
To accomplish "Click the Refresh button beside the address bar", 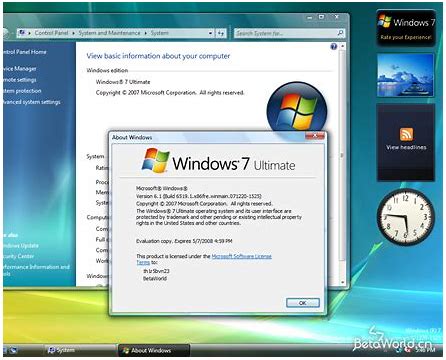I will point(221,33).
